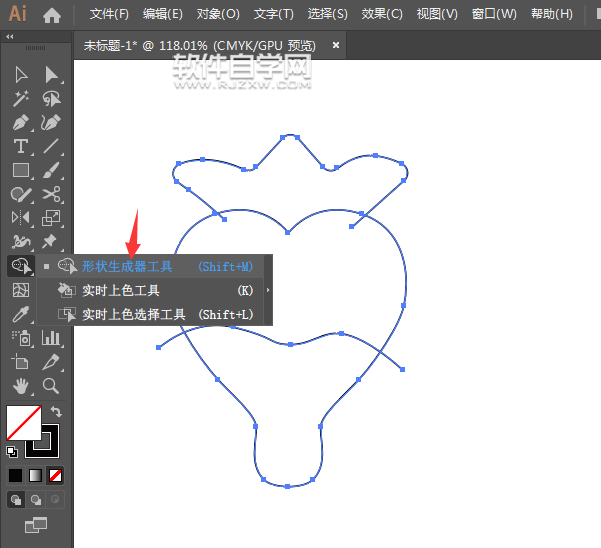Select the Pen tool
This screenshot has width=601, height=548.
point(21,122)
